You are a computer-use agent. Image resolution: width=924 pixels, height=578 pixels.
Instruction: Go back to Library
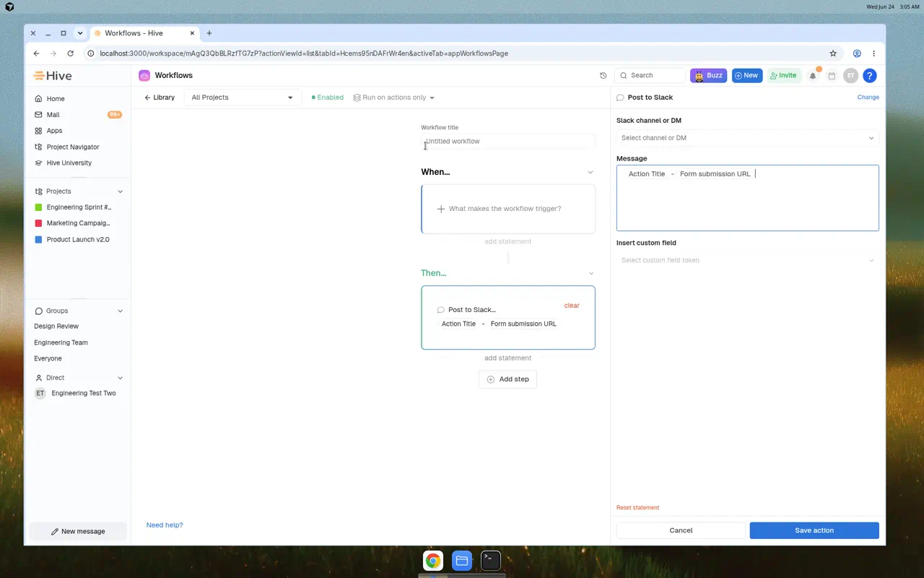pos(160,98)
